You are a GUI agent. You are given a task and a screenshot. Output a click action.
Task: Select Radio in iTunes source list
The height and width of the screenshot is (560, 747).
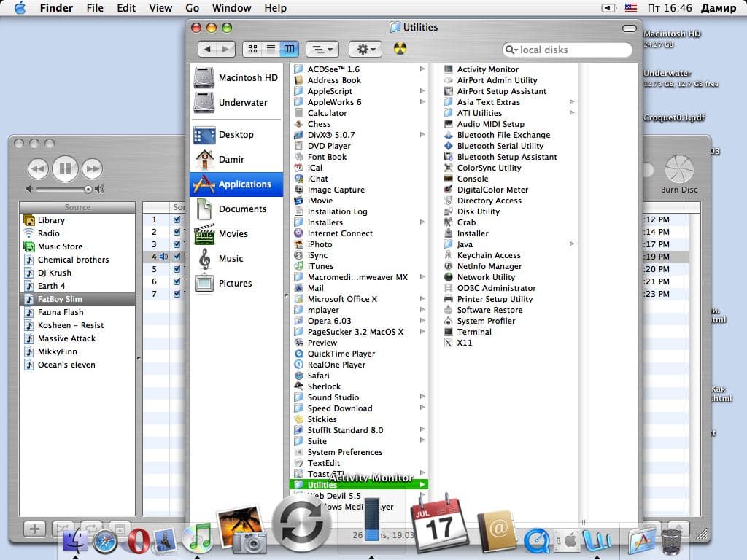tap(77, 233)
